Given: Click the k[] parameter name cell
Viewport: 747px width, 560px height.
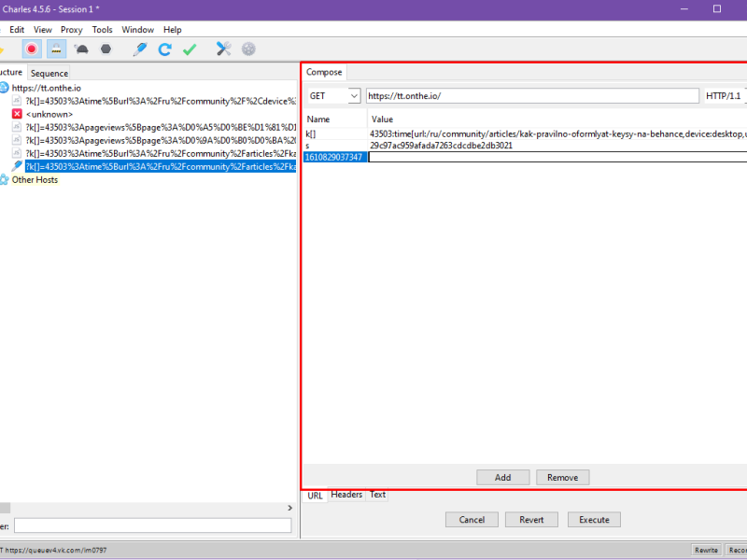Looking at the screenshot, I should pos(335,134).
